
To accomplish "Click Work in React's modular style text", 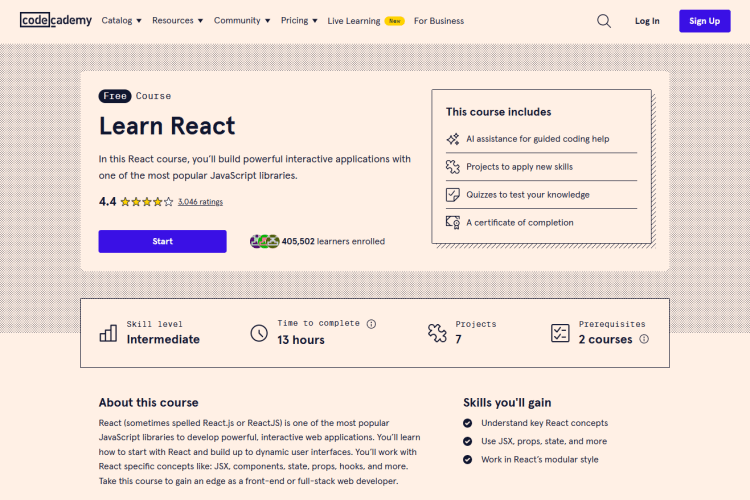I will coord(540,459).
